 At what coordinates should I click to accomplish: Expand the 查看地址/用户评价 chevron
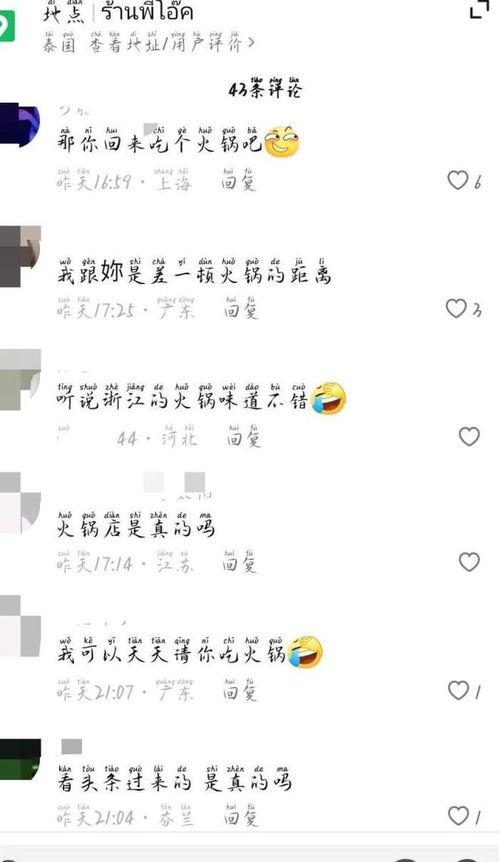tap(251, 42)
